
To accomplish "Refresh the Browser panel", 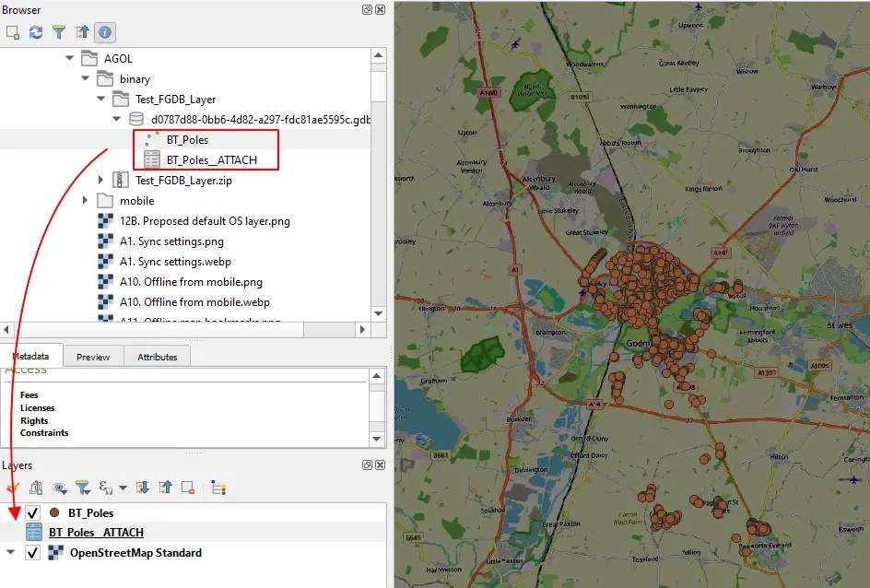I will tap(35, 32).
